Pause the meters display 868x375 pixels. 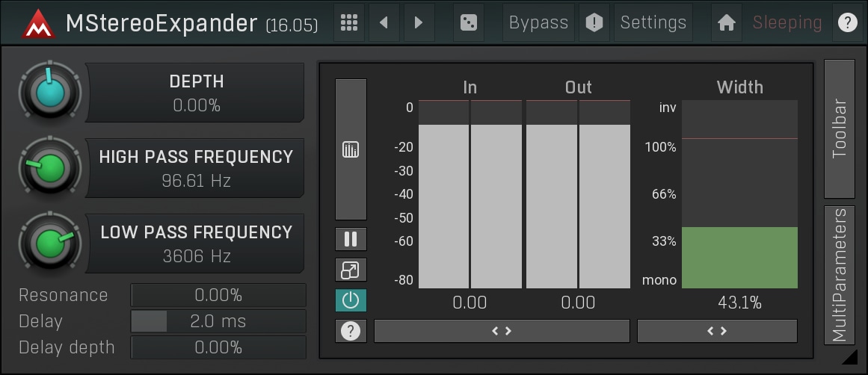(x=351, y=240)
